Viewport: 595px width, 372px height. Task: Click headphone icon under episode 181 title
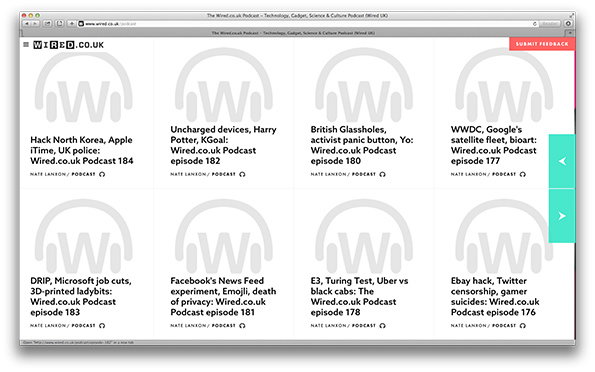[x=242, y=325]
